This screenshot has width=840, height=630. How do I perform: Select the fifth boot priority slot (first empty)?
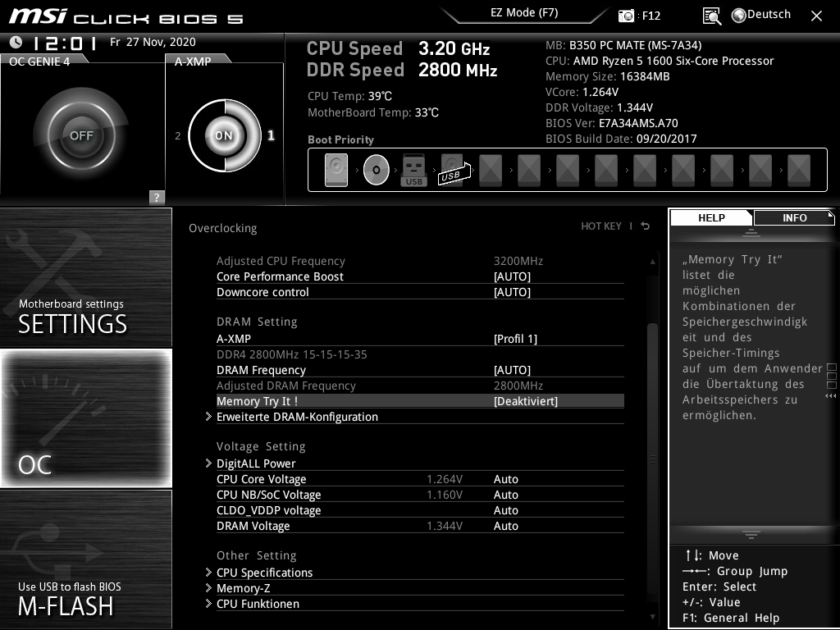[491, 170]
